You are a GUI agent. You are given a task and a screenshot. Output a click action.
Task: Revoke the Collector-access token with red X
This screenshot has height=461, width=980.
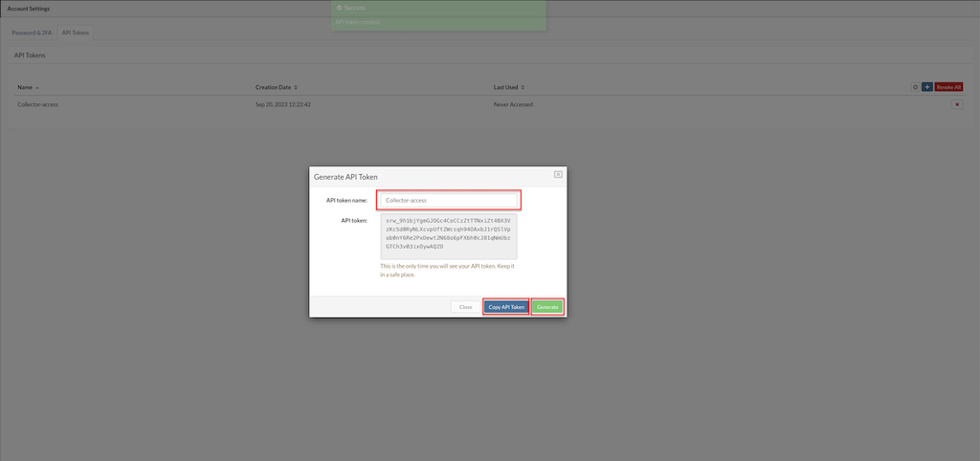click(956, 104)
